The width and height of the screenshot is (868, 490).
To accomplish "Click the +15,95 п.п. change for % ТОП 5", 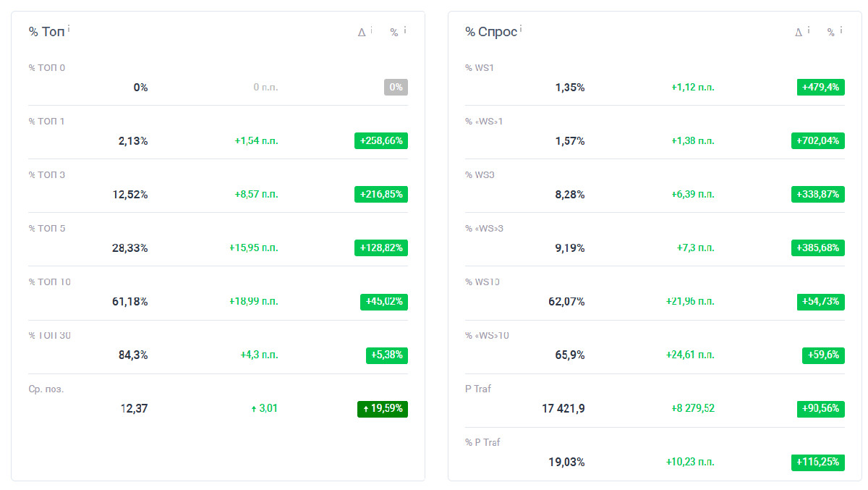I will coord(253,248).
